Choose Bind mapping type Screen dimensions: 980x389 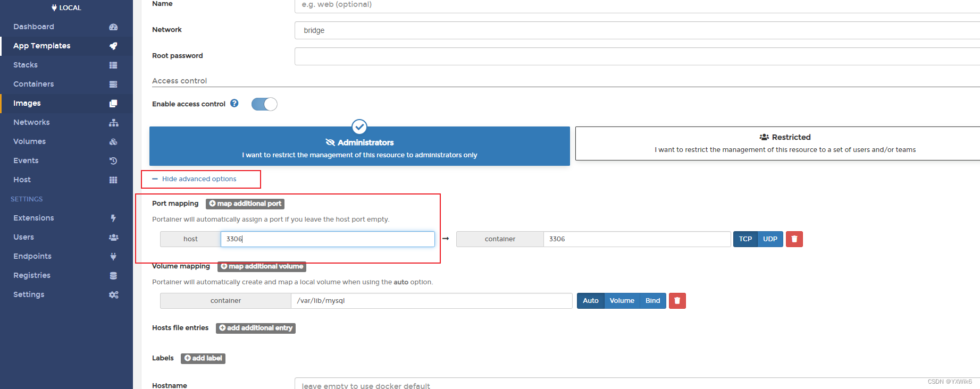point(653,301)
